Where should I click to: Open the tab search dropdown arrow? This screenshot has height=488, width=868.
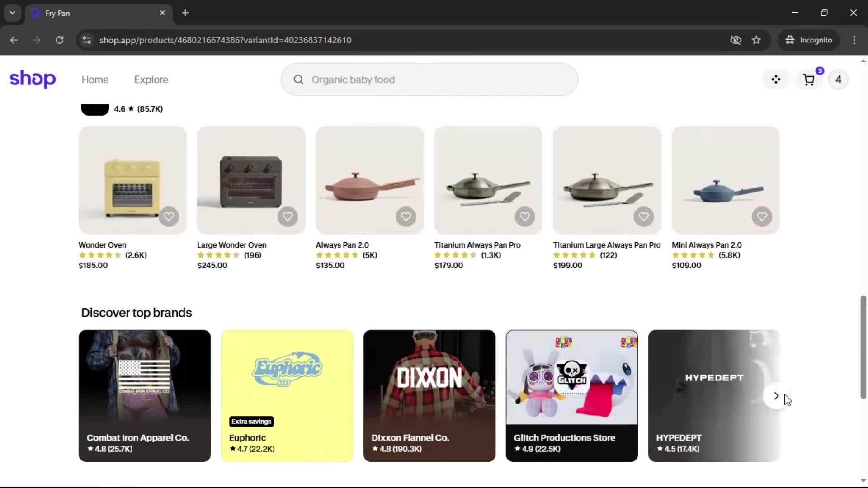coord(13,13)
